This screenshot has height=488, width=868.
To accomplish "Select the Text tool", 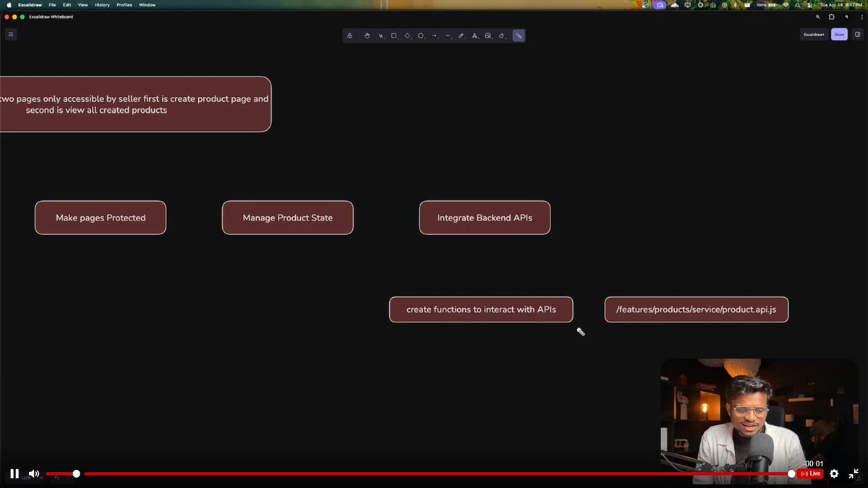I will 475,35.
